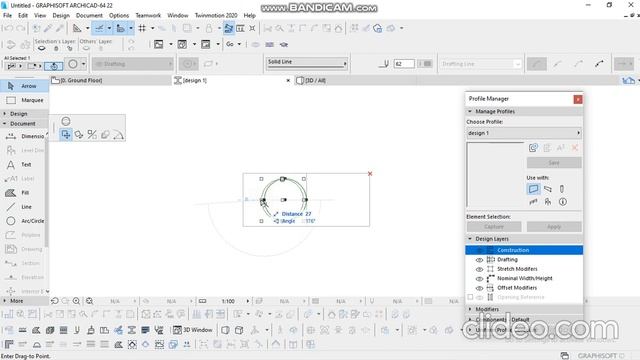Select the beam Use with icon
Image resolution: width=640 pixels, height=360 pixels.
tap(548, 189)
